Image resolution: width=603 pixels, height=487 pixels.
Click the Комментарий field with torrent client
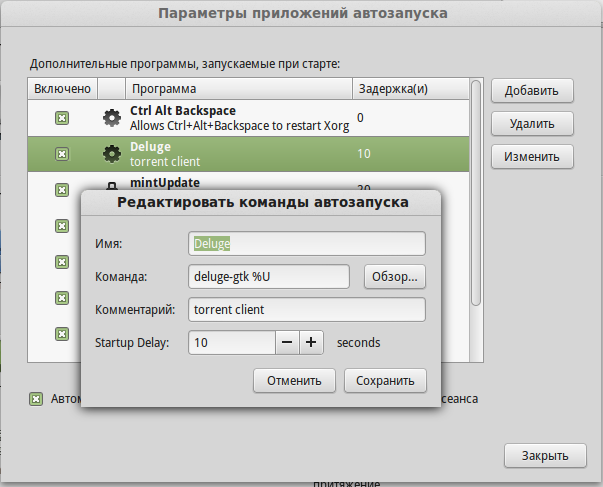[307, 309]
